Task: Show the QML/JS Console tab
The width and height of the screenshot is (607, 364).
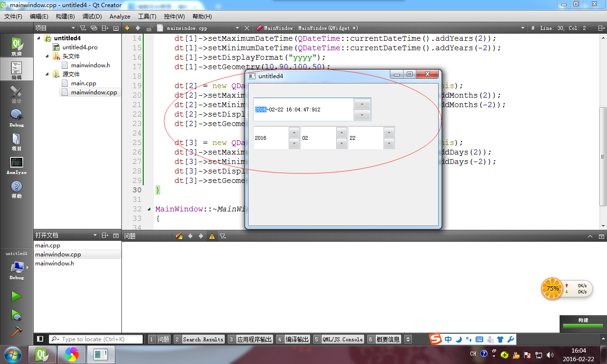Action: click(x=338, y=339)
